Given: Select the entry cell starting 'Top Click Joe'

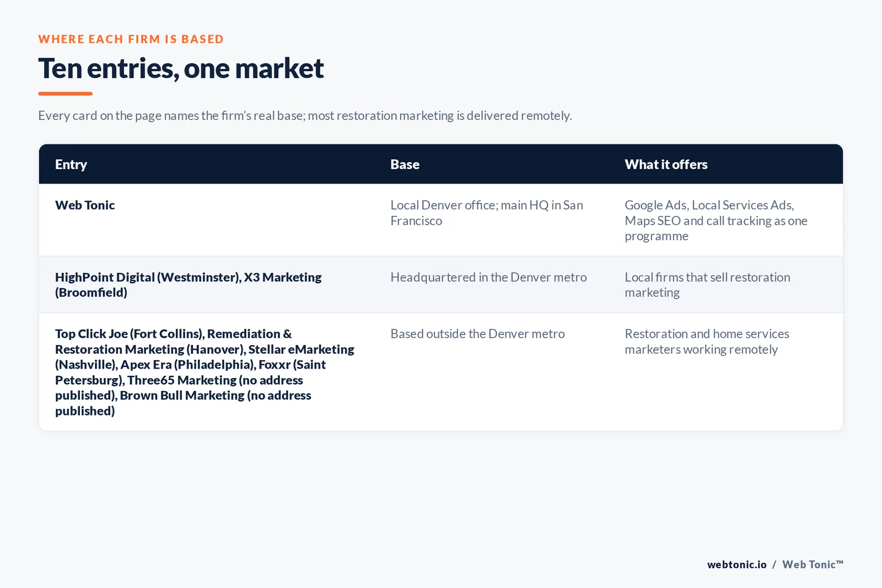Looking at the screenshot, I should [205, 372].
